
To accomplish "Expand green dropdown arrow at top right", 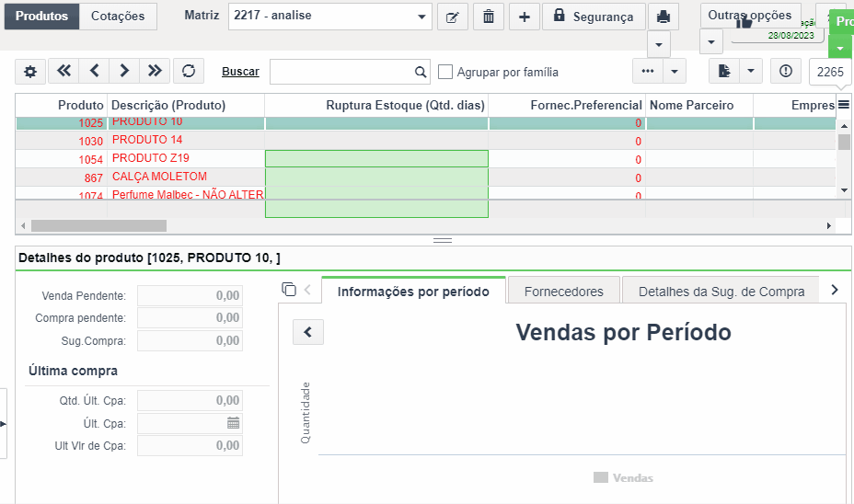I will [841, 47].
